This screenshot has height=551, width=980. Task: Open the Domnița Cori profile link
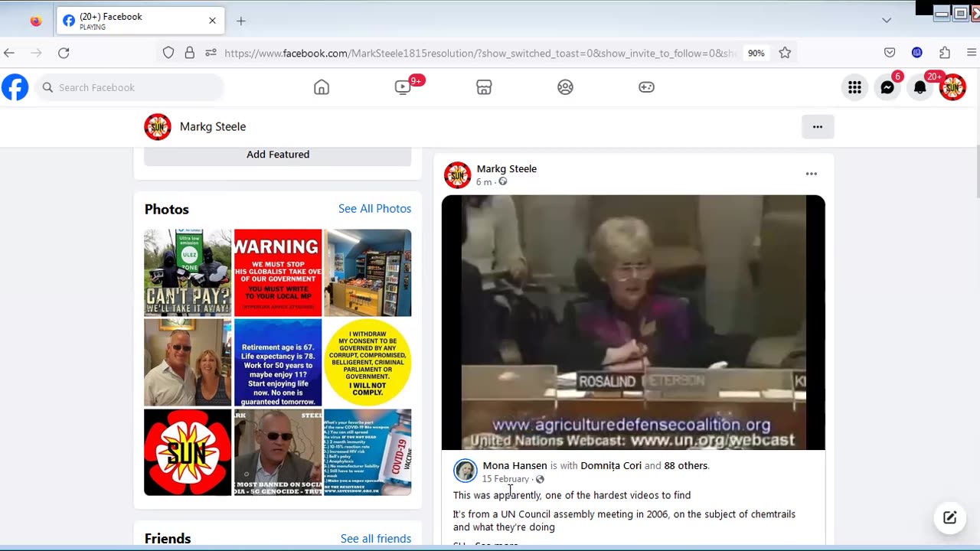(x=611, y=465)
